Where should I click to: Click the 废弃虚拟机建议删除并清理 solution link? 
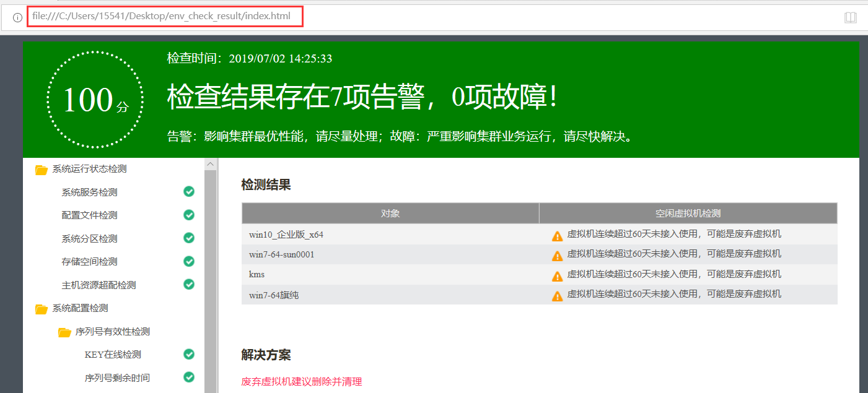pyautogui.click(x=301, y=381)
